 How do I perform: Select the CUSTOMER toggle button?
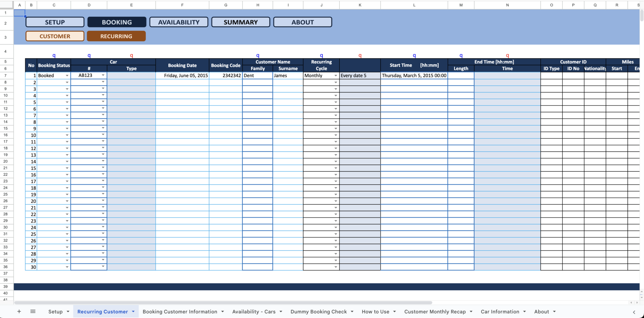pyautogui.click(x=54, y=36)
